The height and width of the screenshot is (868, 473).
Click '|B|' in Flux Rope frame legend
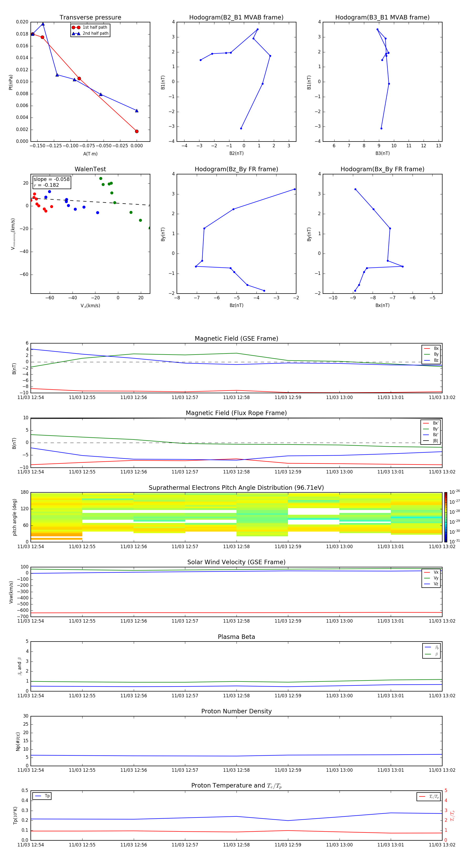coord(435,441)
